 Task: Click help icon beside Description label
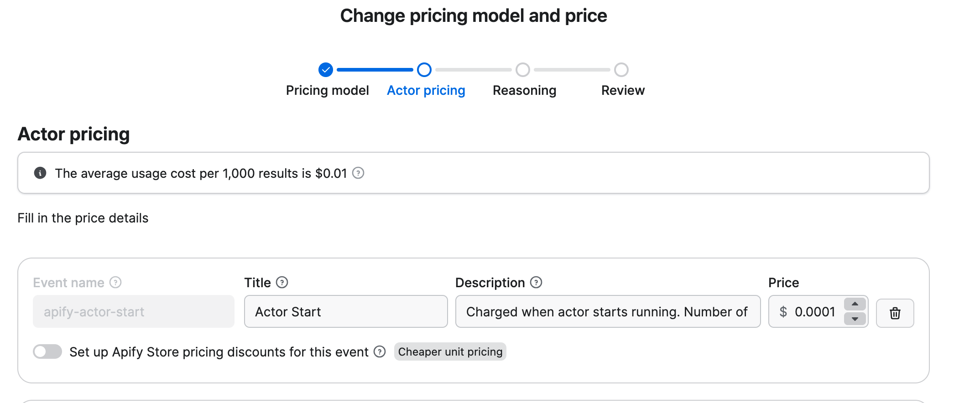[536, 283]
